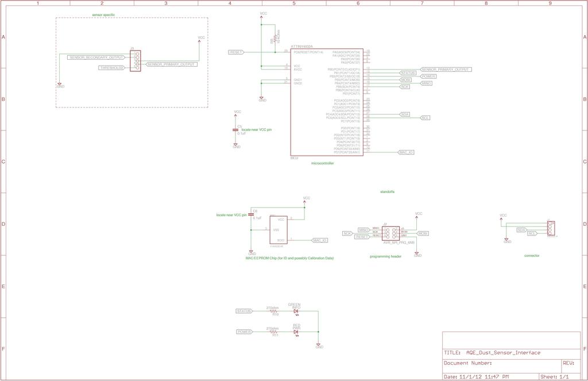The height and width of the screenshot is (381, 588).
Task: Click the AVR_SPI_PRG_6NS part label
Action: click(399, 243)
